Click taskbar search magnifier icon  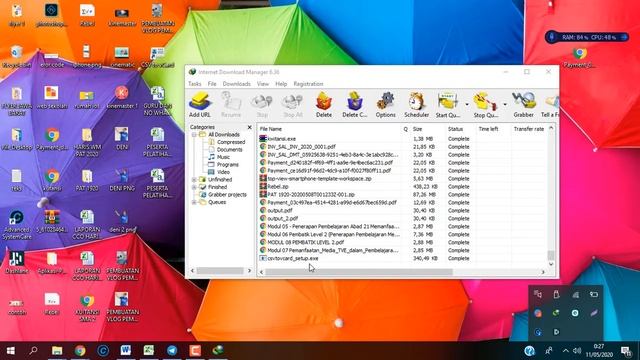33,351
